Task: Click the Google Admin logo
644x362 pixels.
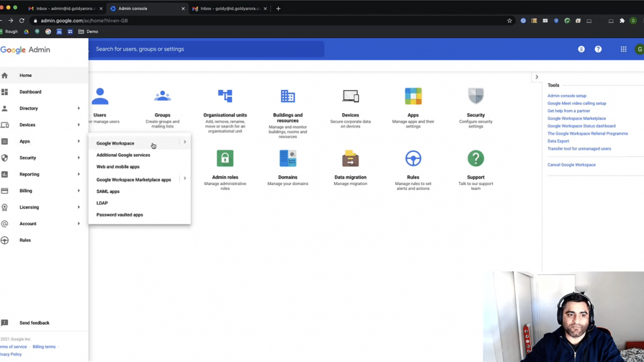Action: point(25,50)
